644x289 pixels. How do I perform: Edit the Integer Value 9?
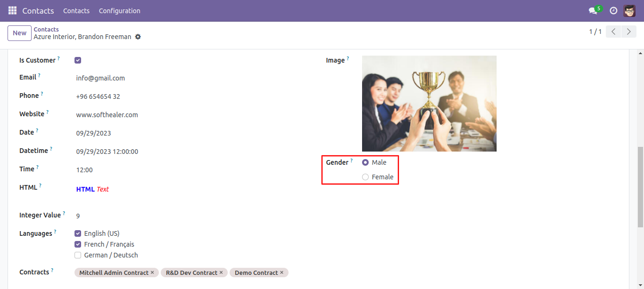78,216
